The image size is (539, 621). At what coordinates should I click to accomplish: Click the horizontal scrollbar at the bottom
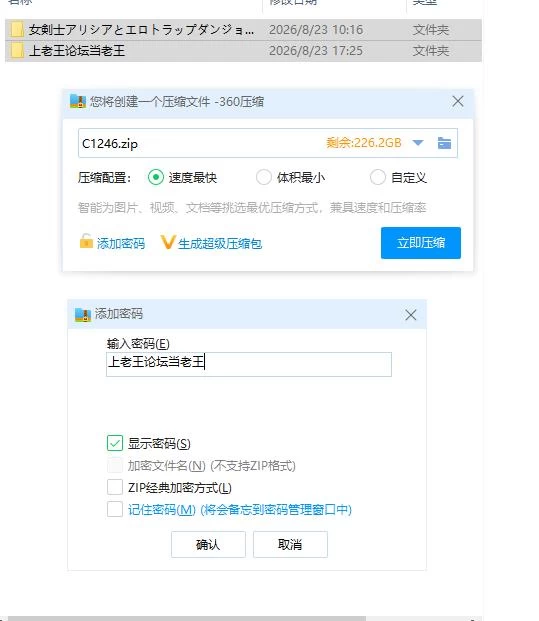tap(186, 618)
